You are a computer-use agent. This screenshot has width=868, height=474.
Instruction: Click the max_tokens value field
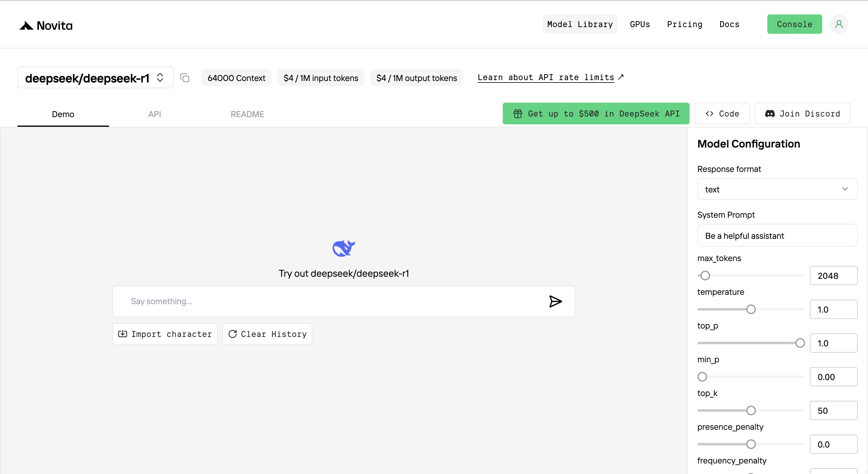833,276
